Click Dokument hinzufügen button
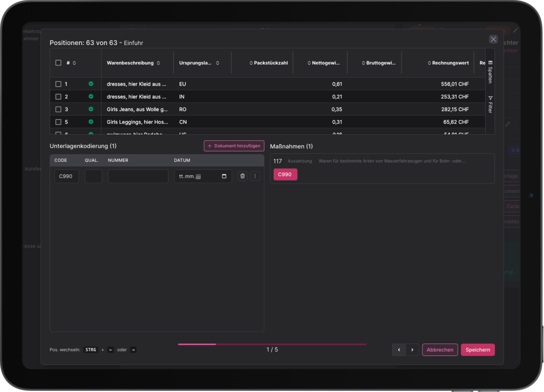The image size is (544, 392). pos(234,146)
